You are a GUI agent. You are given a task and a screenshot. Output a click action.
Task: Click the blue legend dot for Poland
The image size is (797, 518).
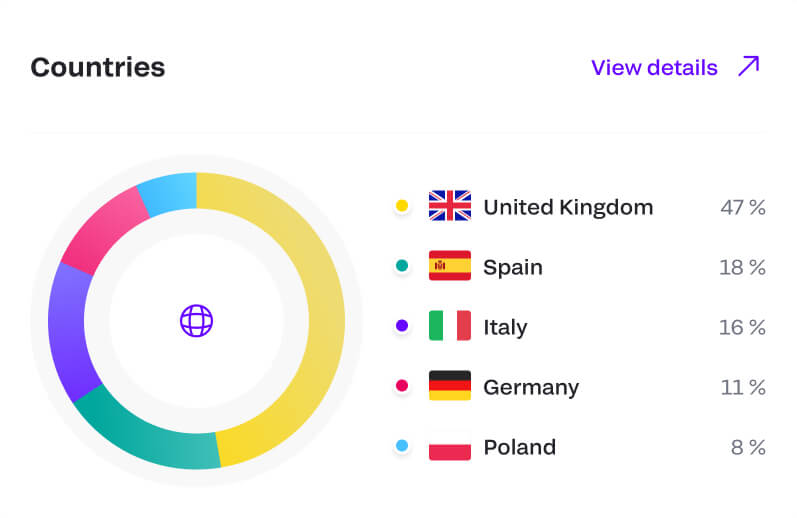click(x=402, y=446)
